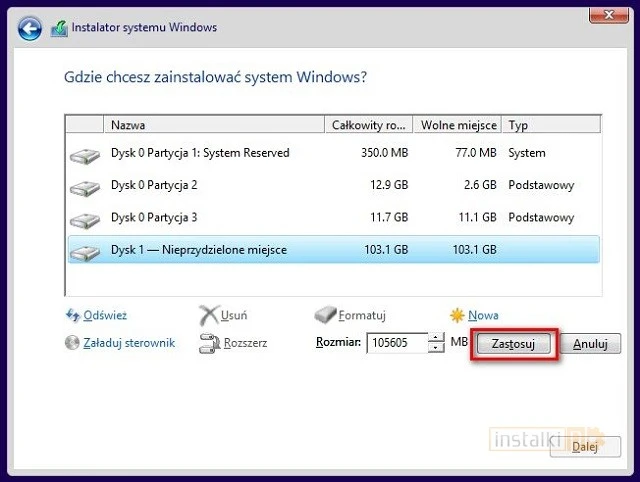This screenshot has width=640, height=482.
Task: Click the Windows installer icon in title bar
Action: click(x=59, y=29)
